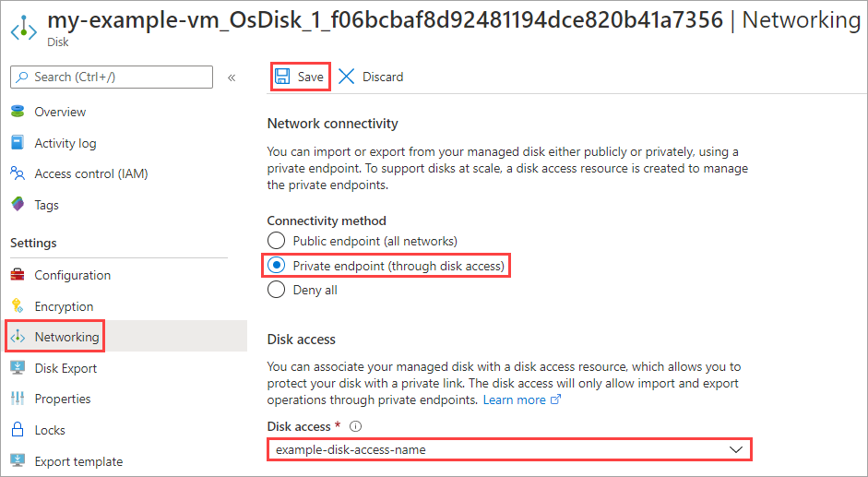Viewport: 868px width, 477px height.
Task: Go to Disk Export menu item
Action: point(65,368)
